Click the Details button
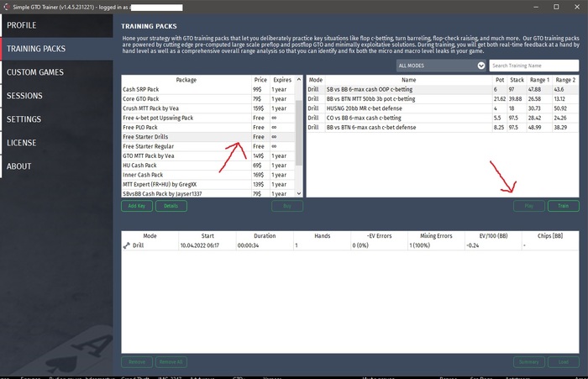The image size is (588, 379). 171,206
